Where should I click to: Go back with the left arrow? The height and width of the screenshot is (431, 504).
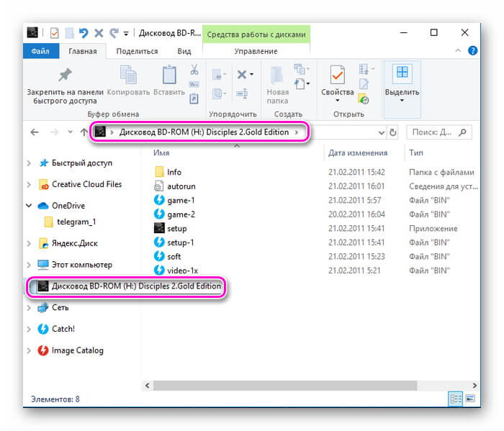click(35, 132)
